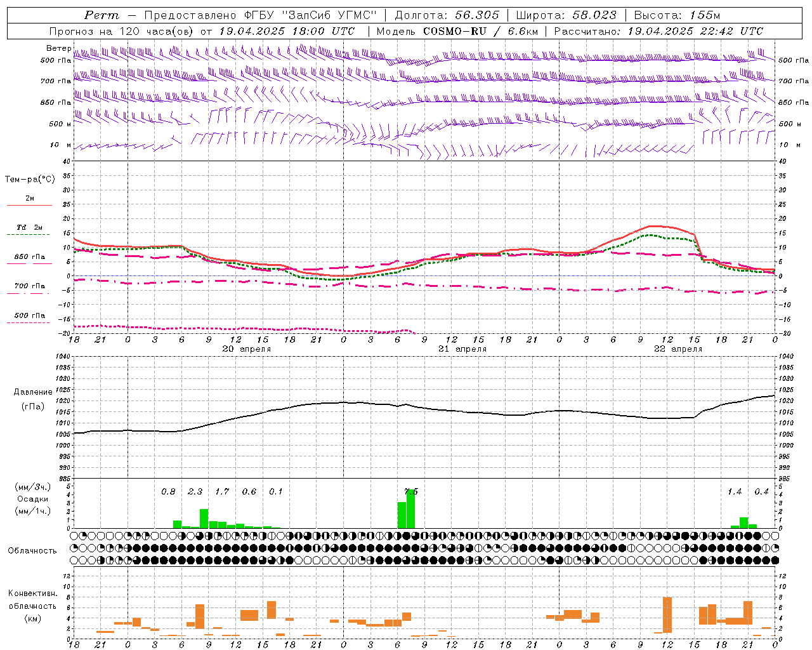Click the tallest green bar at value 7.5

(410, 508)
